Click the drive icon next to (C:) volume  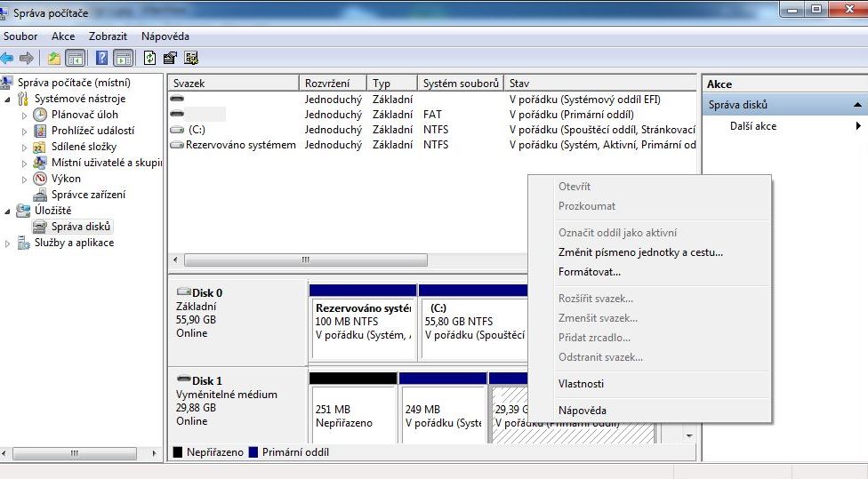coord(177,130)
